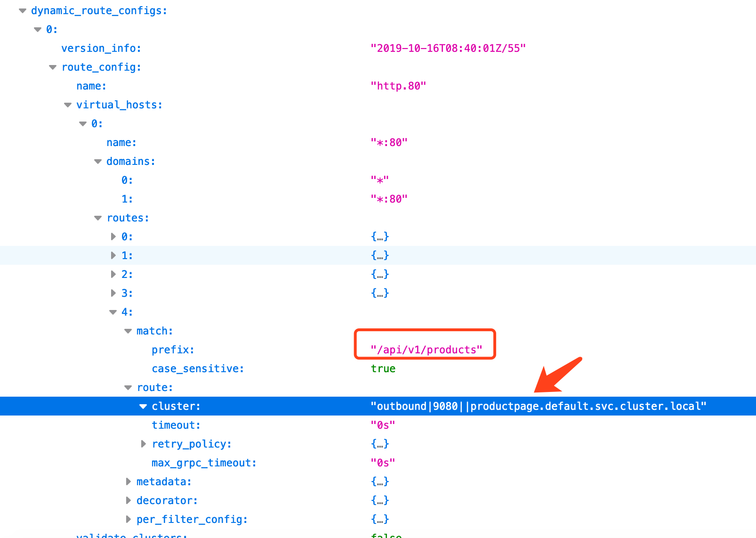The height and width of the screenshot is (538, 756).
Task: Click the prefix value "/api/v1/products"
Action: click(426, 350)
